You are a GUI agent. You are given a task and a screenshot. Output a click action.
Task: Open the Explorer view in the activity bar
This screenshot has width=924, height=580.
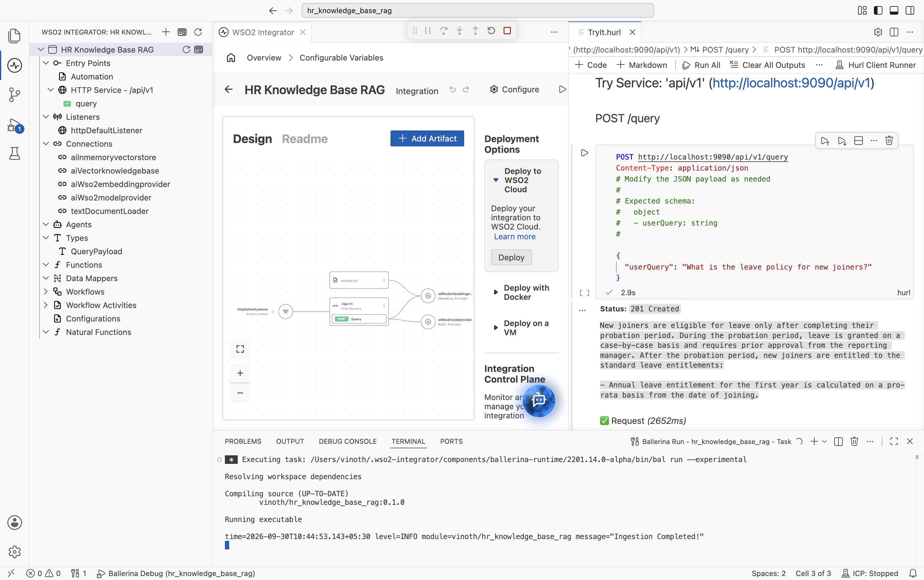coord(15,36)
